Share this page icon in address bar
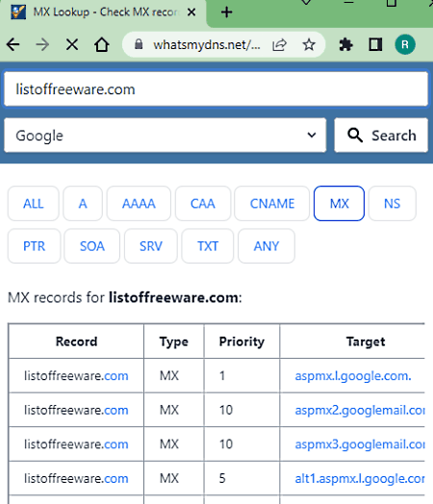Screen dimensions: 433x504 point(279,44)
